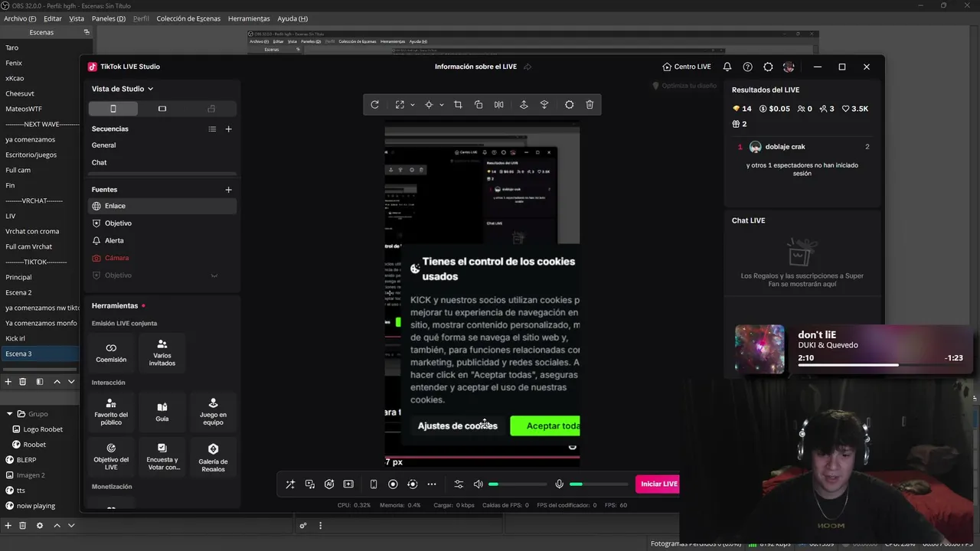The image size is (980, 551).
Task: Open the Coemisión tool
Action: (x=111, y=352)
